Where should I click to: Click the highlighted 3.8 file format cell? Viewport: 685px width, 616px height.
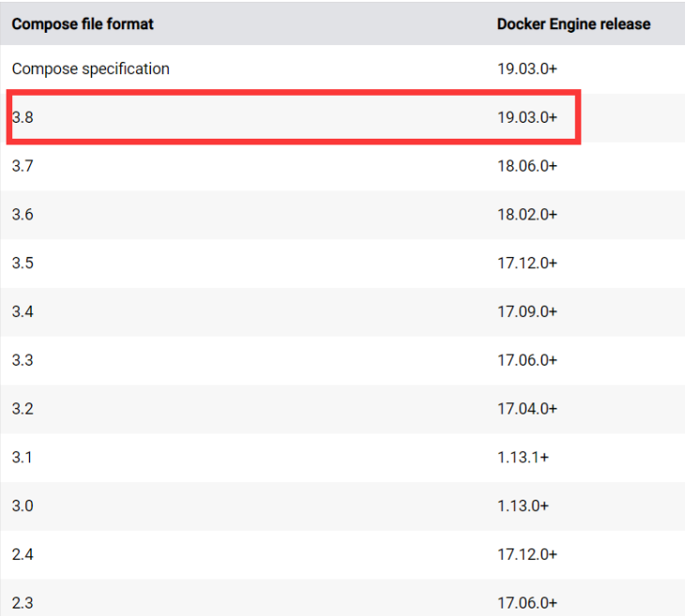click(23, 117)
